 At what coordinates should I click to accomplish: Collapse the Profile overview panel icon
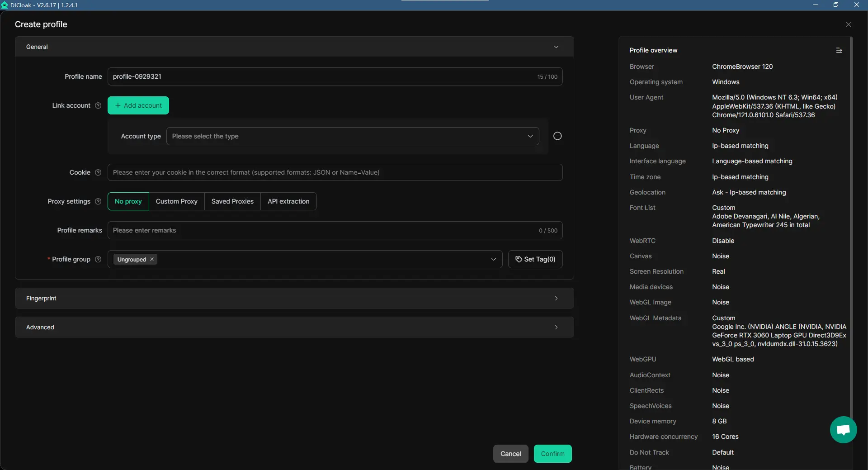(x=839, y=50)
